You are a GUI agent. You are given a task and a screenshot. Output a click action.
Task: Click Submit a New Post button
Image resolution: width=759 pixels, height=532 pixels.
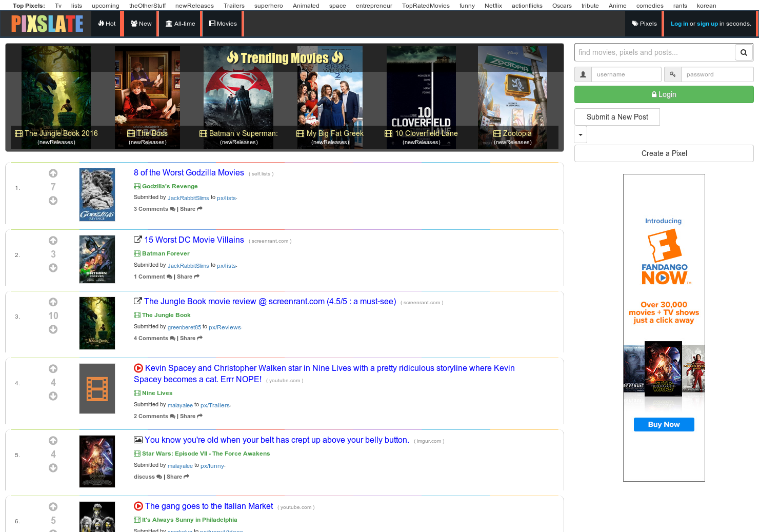coord(617,117)
